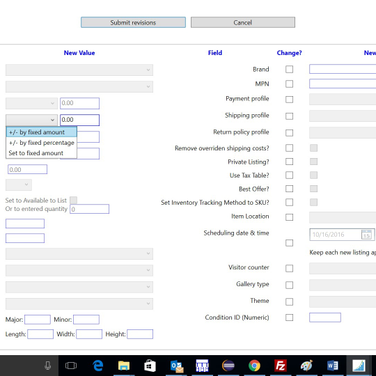Image resolution: width=376 pixels, height=376 pixels.
Task: Check the Return policy profile change box
Action: [x=289, y=133]
